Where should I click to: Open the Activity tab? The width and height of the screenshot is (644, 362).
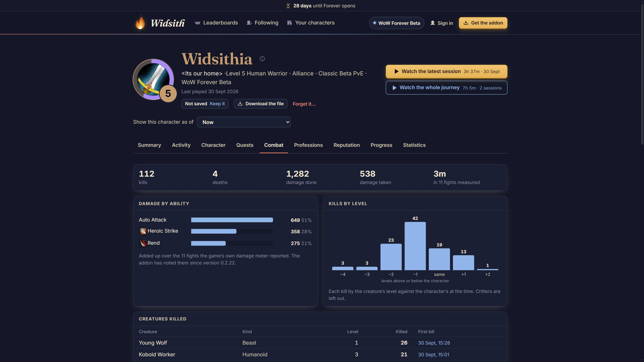(x=181, y=145)
